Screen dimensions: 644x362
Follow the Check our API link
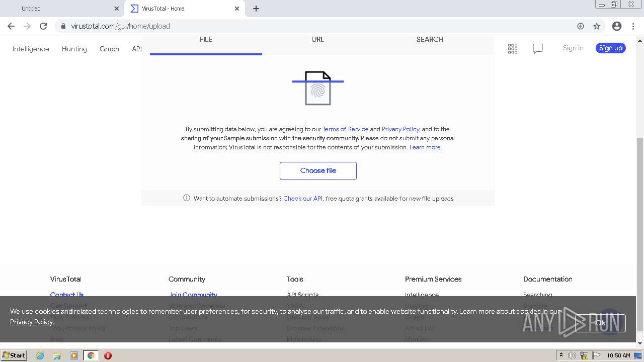(x=303, y=199)
